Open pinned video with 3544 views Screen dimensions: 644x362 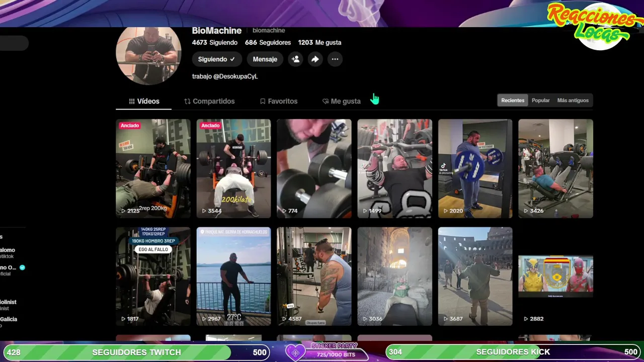[233, 168]
